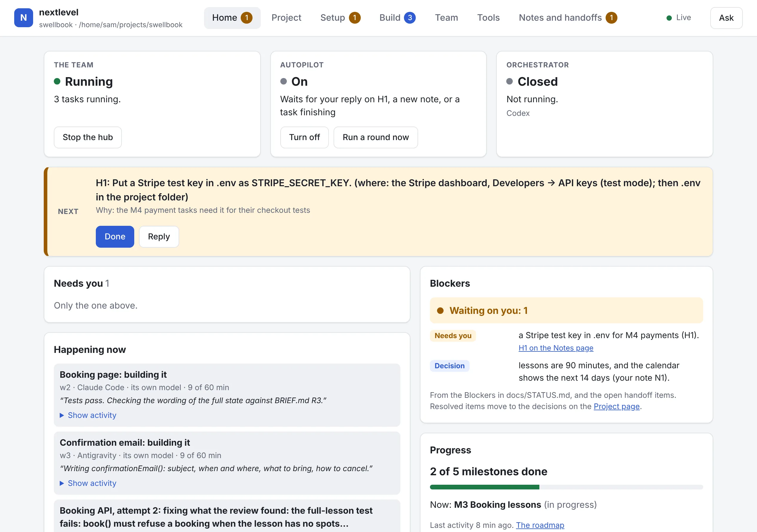The height and width of the screenshot is (532, 757).
Task: Click the '2 of 5 milestones done' text
Action: pos(488,472)
